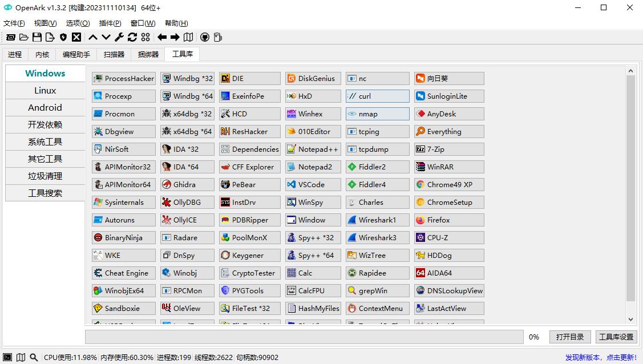Click the magnifier icon in status bar
This screenshot has width=643, height=364.
34,357
